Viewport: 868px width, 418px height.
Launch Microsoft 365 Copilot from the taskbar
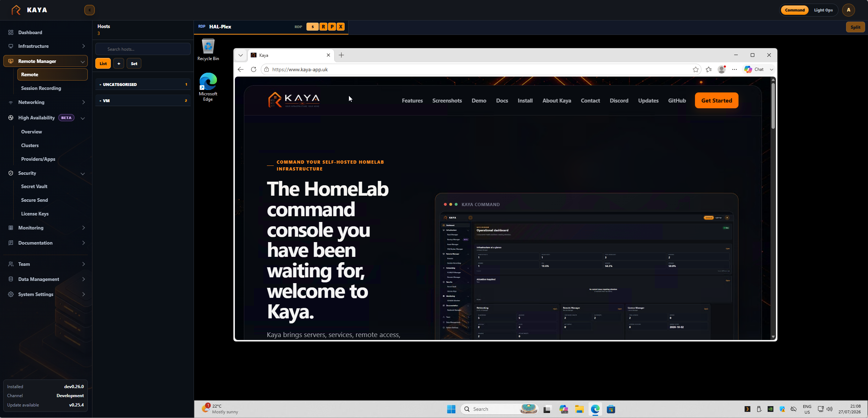563,409
